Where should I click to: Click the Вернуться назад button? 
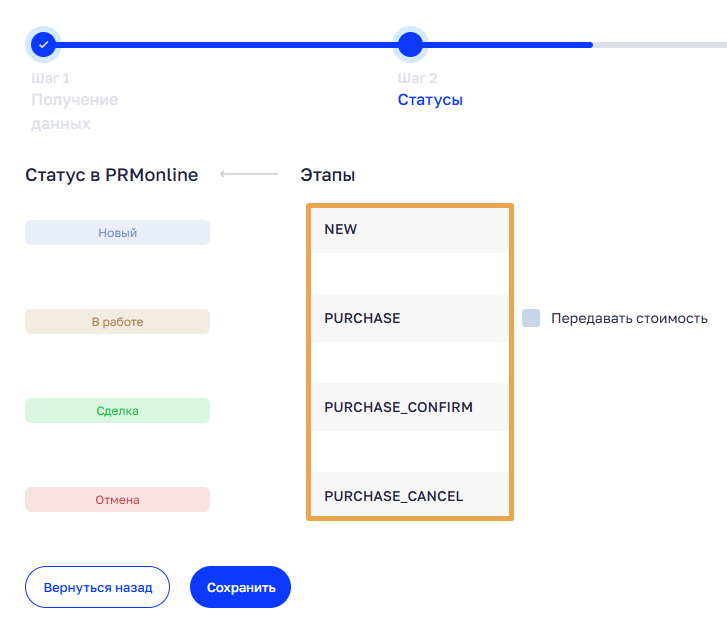pyautogui.click(x=98, y=588)
